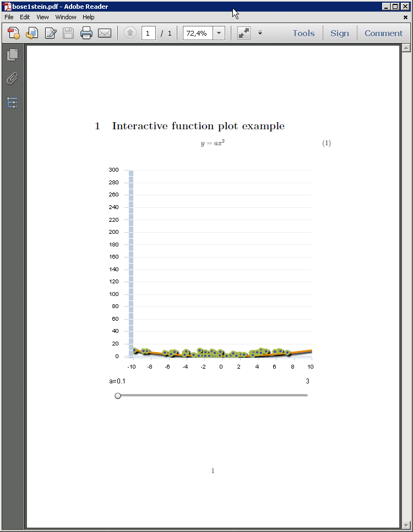Screen dimensions: 413x532
Task: Minimize the Adobe Reader window
Action: pyautogui.click(x=386, y=6)
